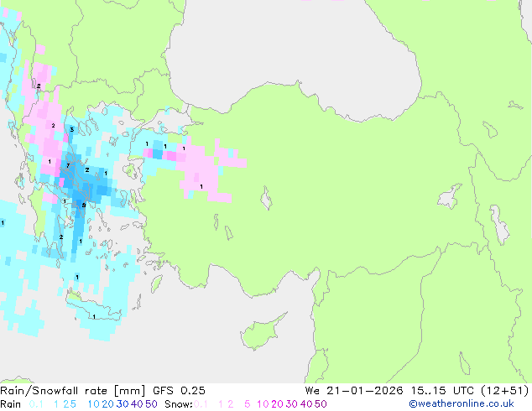532x411 pixels.
Task: Click the Rain legend value 10
Action: point(94,404)
